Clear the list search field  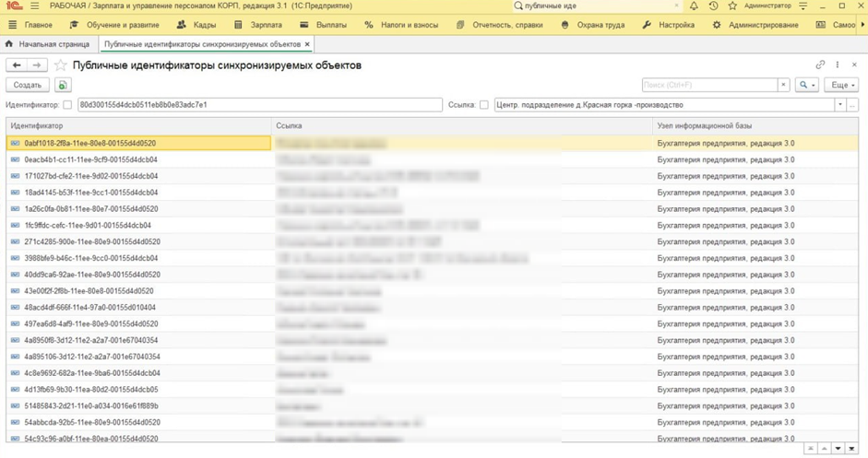[783, 85]
